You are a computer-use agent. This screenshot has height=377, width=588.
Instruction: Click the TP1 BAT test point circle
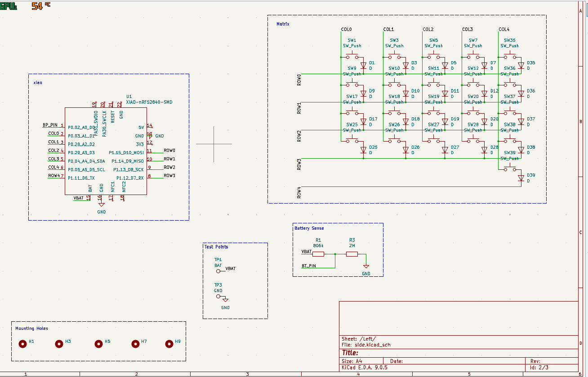218,271
